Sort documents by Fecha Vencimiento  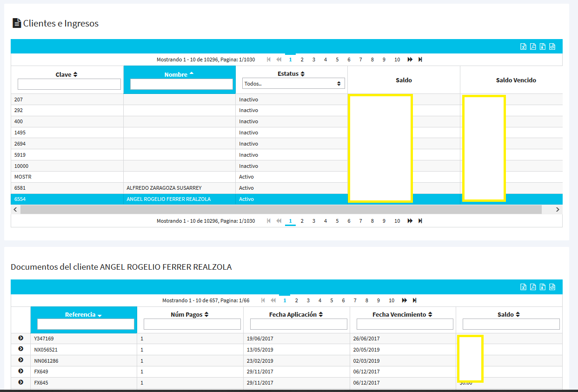tap(402, 315)
